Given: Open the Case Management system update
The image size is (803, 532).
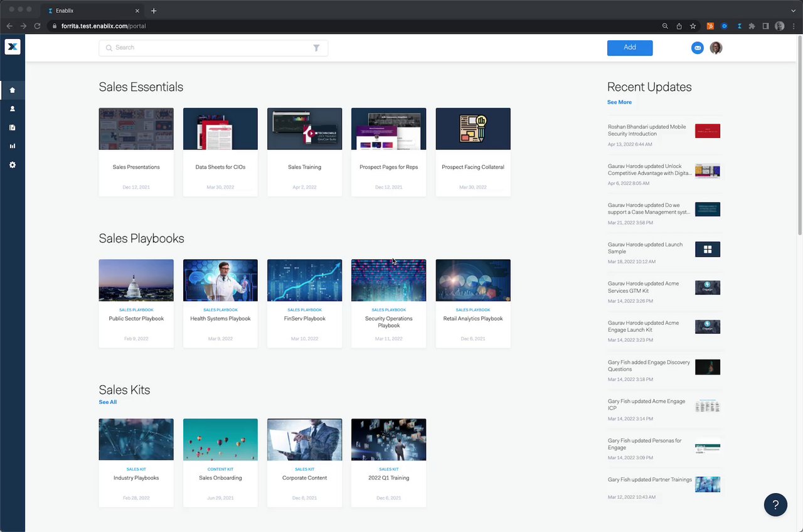Looking at the screenshot, I should [664, 213].
